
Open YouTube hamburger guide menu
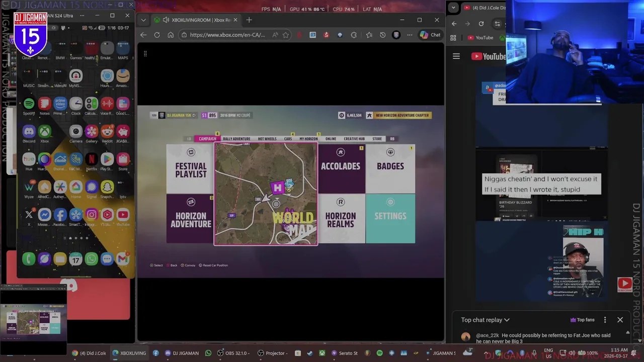pyautogui.click(x=456, y=56)
